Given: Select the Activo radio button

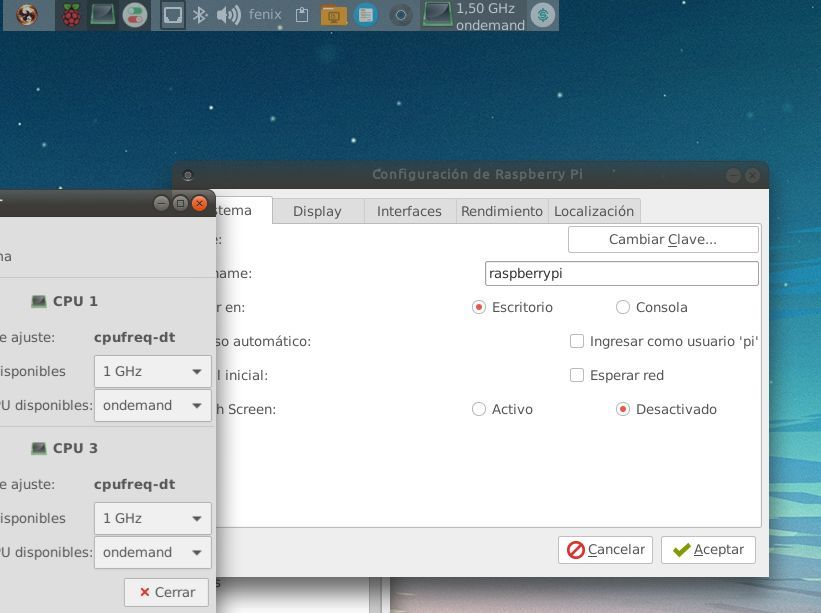Looking at the screenshot, I should tap(479, 409).
